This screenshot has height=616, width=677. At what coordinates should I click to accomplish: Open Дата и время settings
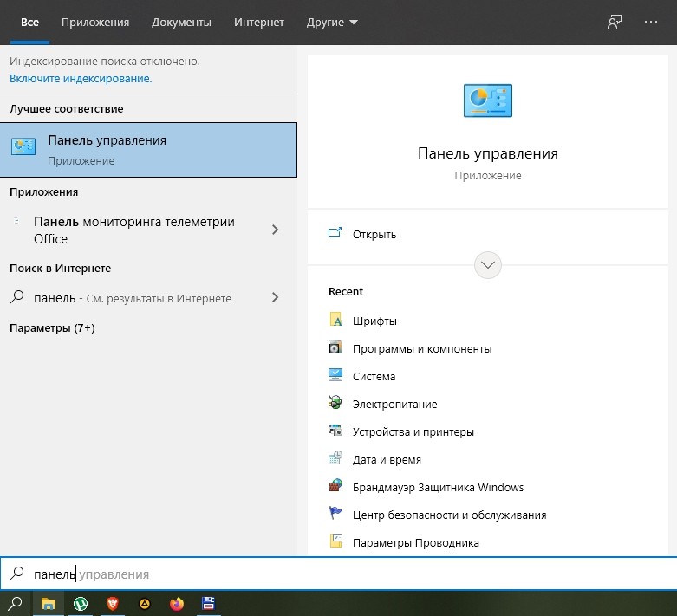point(387,459)
